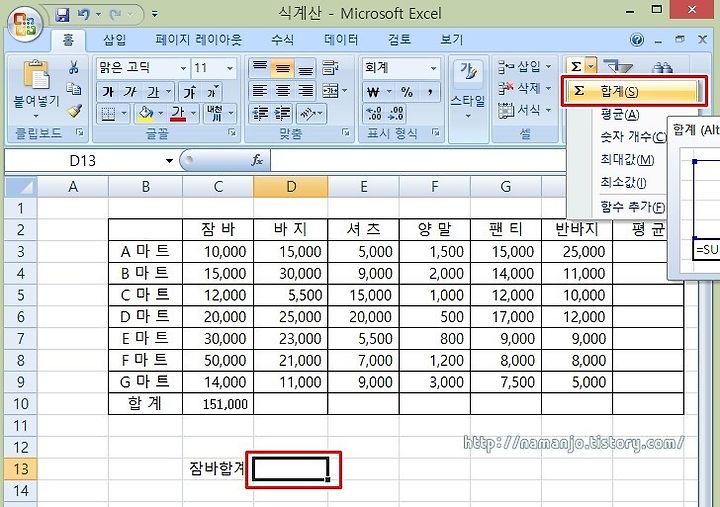Click the text orientation icon
Screen dimensions: 720x507
point(307,113)
